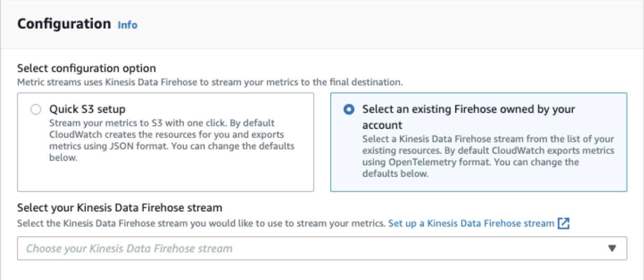644x280 pixels.
Task: Click the helper text under the Firehose stream label
Action: 201,223
